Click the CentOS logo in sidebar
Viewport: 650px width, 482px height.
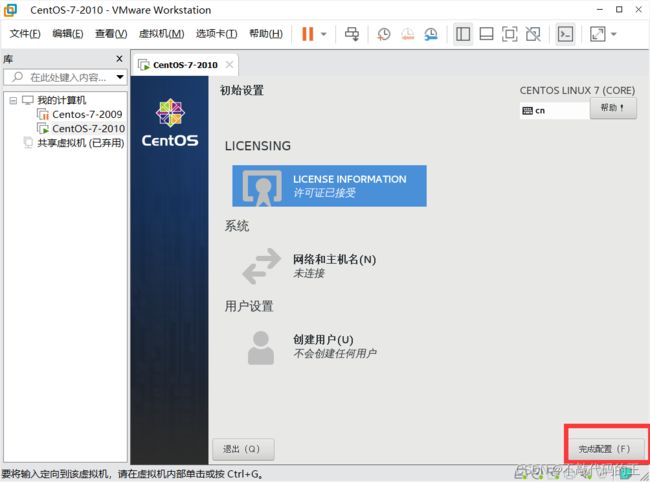click(170, 123)
